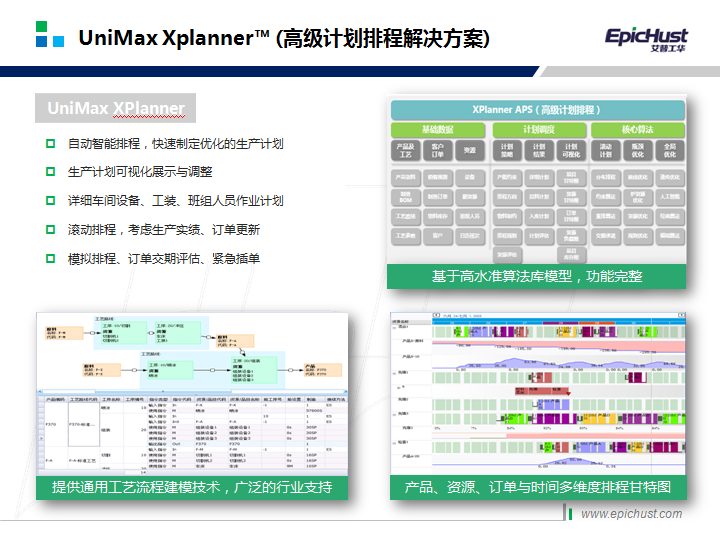Viewport: 720px width, 539px height.
Task: Click bullet square before 自动智能排程
Action: [51, 144]
